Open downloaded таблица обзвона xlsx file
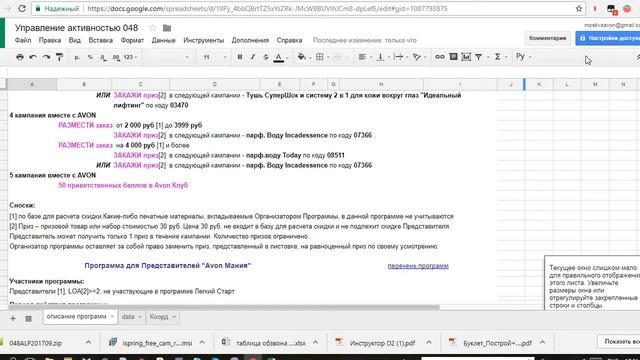This screenshot has height=360, width=640. click(x=264, y=343)
